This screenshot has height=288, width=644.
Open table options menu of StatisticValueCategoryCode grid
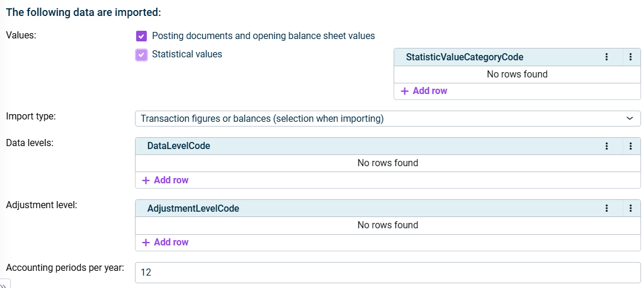pyautogui.click(x=630, y=57)
